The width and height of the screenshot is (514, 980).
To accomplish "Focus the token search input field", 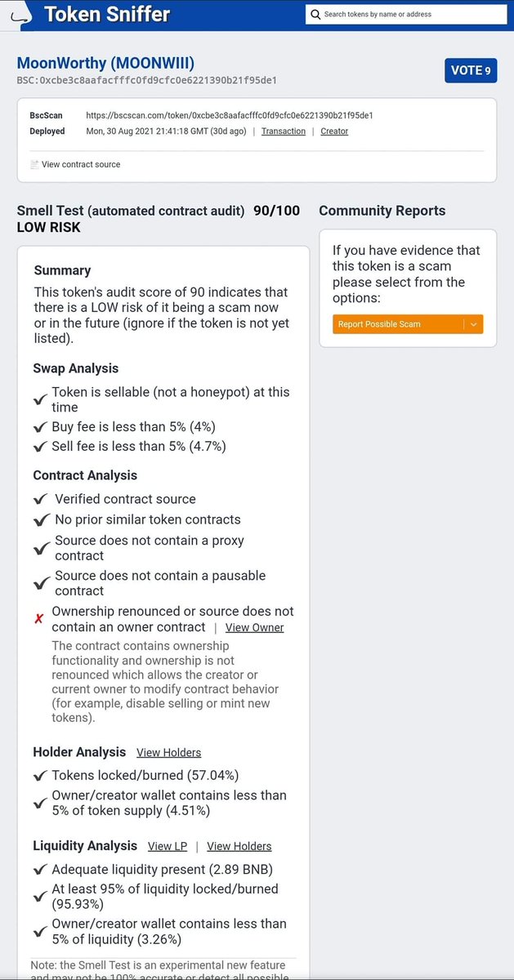I will point(414,14).
